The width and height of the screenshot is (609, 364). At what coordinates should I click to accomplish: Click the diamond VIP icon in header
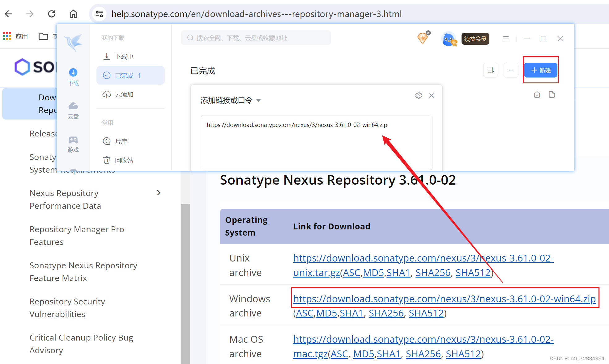pos(423,39)
